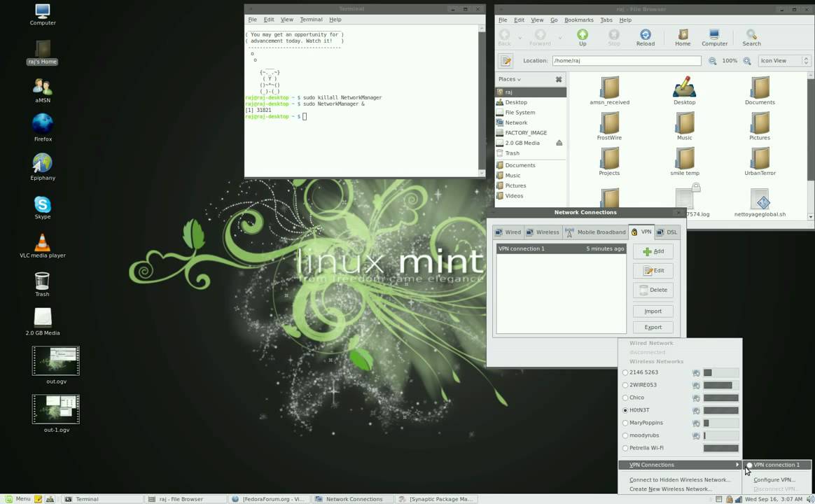Open the Icon View dropdown
The height and width of the screenshot is (504, 815).
[784, 61]
